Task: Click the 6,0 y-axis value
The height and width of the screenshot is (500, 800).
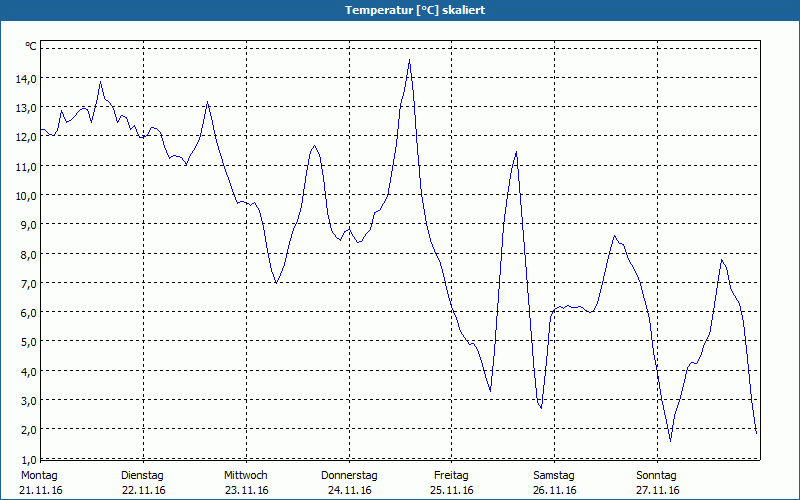Action: pos(28,313)
